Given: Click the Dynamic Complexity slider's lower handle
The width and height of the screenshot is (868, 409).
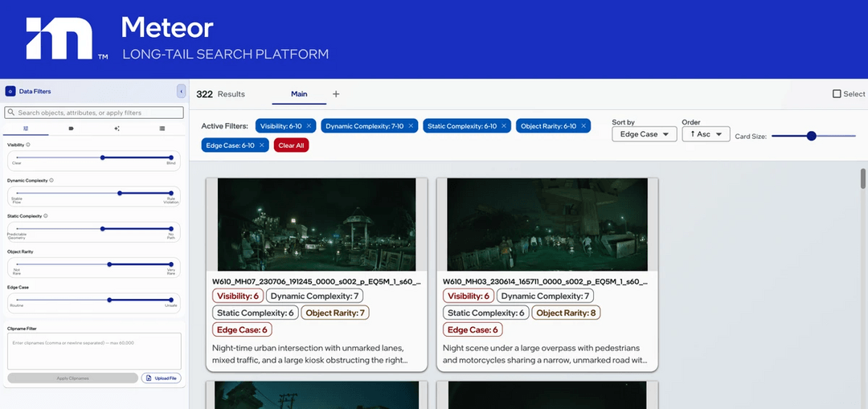Looking at the screenshot, I should 120,193.
